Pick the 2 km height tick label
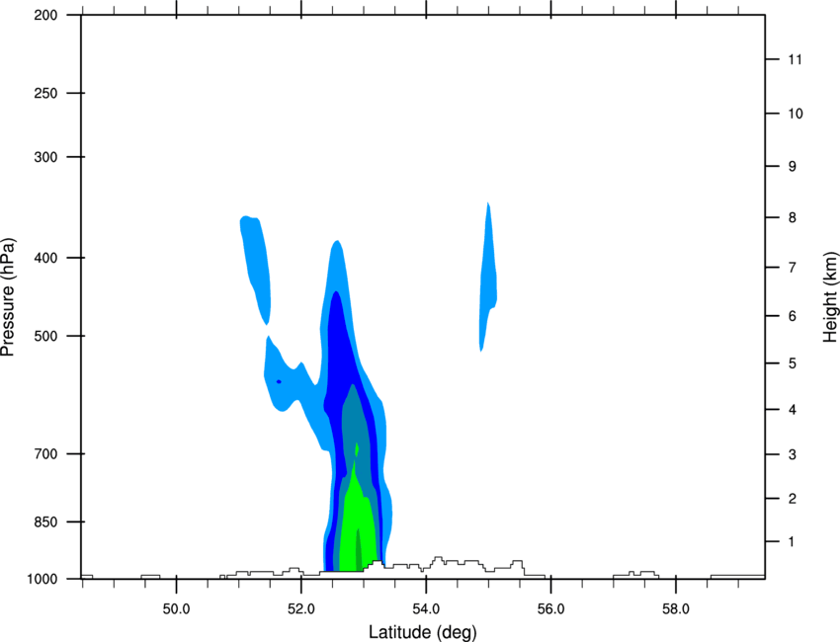840x642 pixels. [x=792, y=499]
